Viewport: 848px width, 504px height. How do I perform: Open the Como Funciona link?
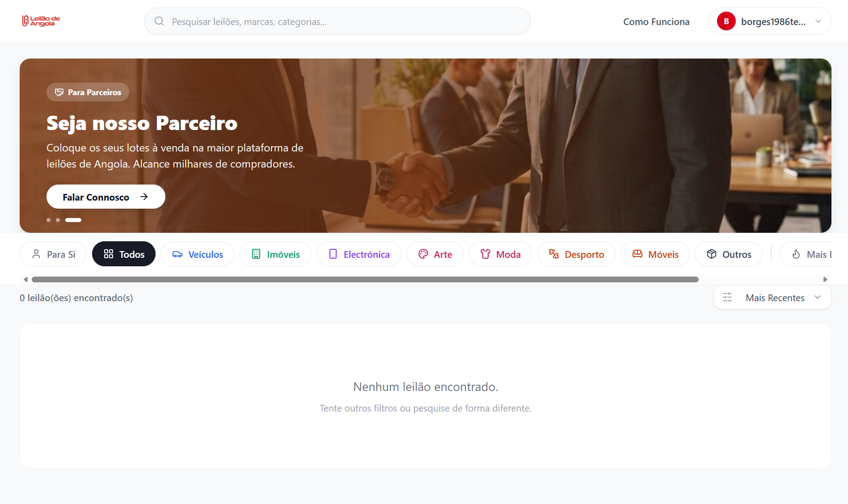656,21
